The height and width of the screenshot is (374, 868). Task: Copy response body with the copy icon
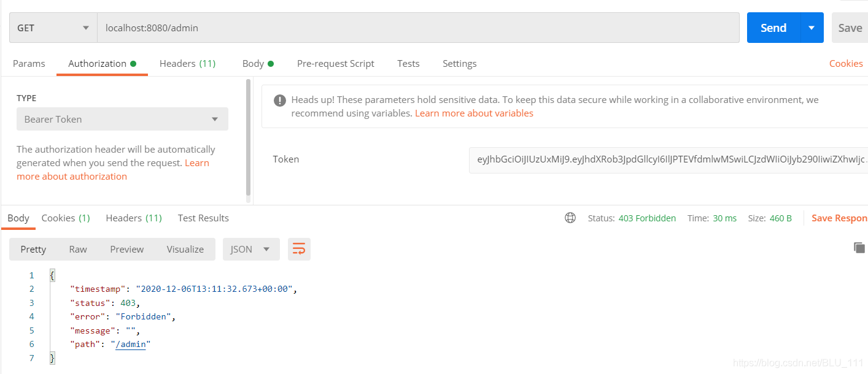pyautogui.click(x=859, y=248)
